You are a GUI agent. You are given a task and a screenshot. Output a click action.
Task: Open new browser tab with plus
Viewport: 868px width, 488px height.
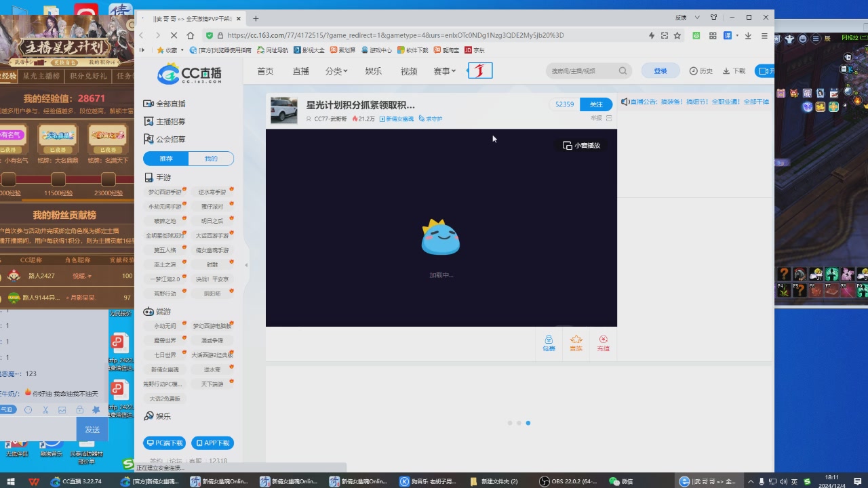tap(256, 18)
